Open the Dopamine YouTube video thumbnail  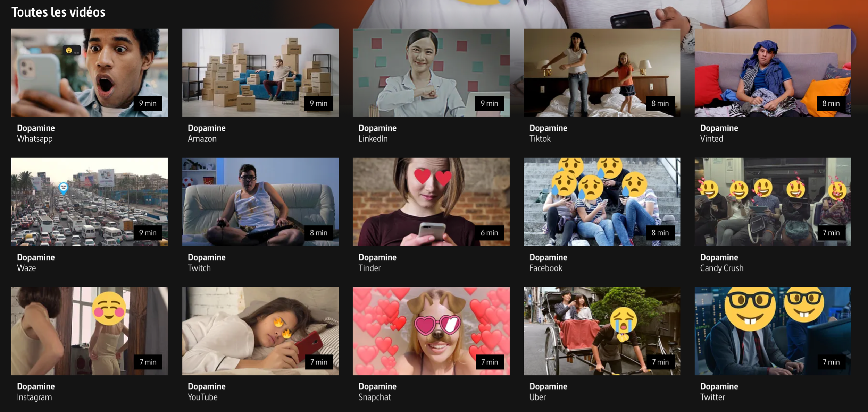[x=260, y=331]
